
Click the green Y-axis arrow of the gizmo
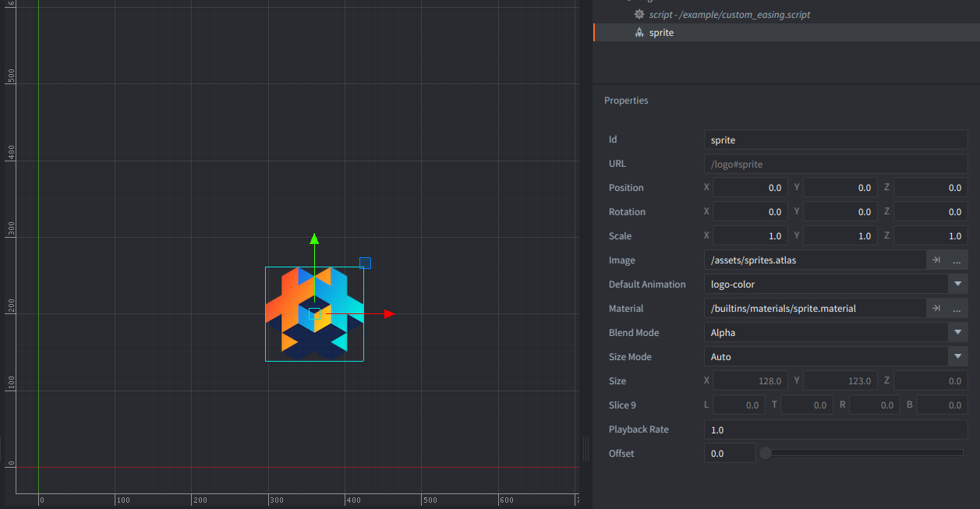pos(314,239)
